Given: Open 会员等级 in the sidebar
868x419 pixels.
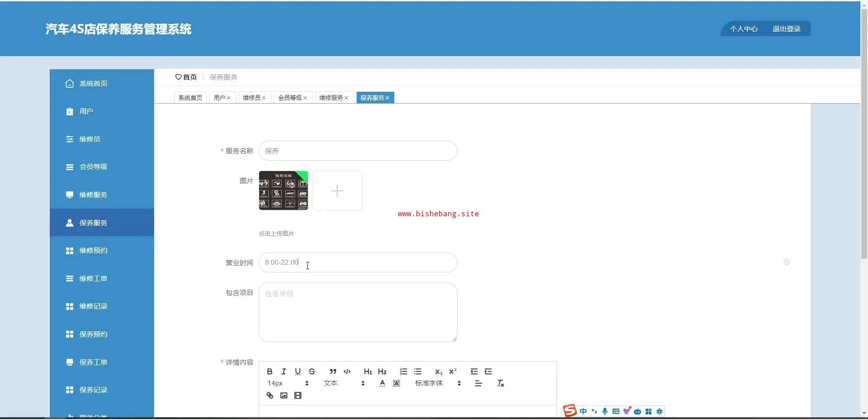Looking at the screenshot, I should [x=102, y=167].
